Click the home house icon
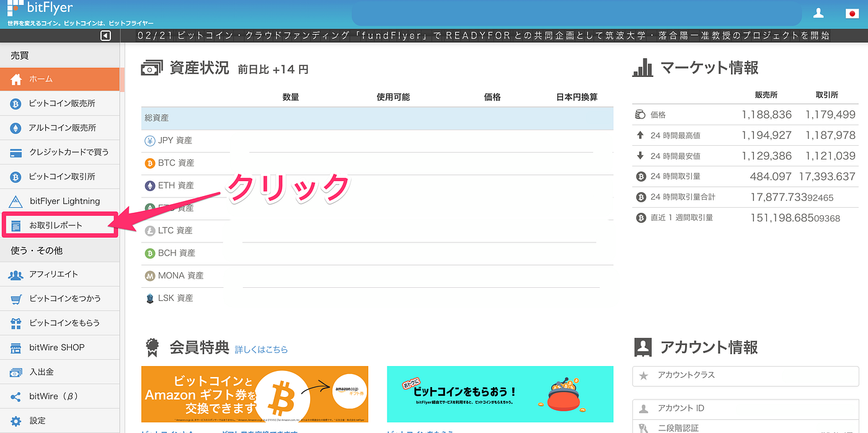The image size is (868, 433). coord(16,79)
